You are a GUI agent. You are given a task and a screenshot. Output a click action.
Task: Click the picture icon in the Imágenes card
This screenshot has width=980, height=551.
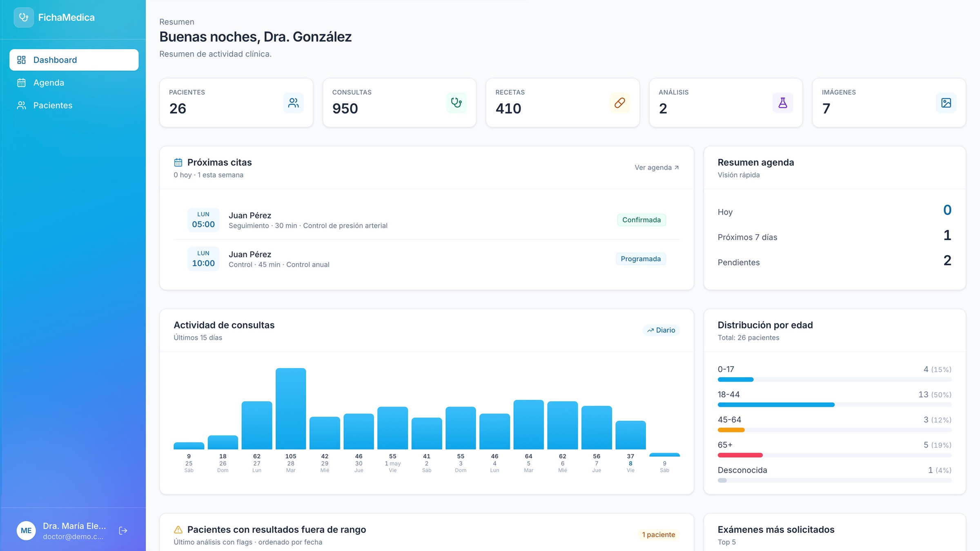[946, 103]
